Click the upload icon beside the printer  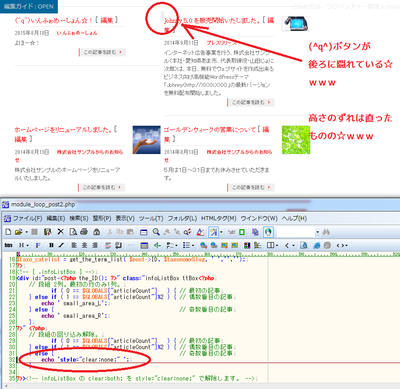point(97,232)
